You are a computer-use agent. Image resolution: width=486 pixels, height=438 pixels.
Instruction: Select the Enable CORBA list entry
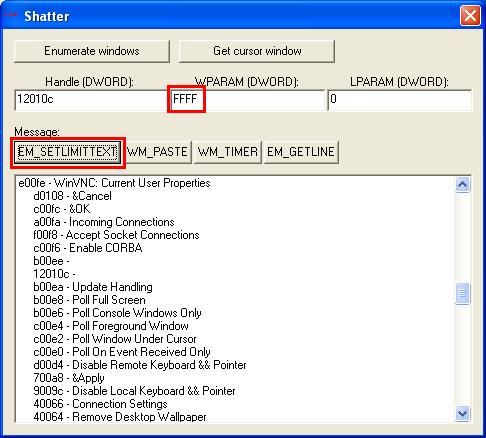coord(88,248)
